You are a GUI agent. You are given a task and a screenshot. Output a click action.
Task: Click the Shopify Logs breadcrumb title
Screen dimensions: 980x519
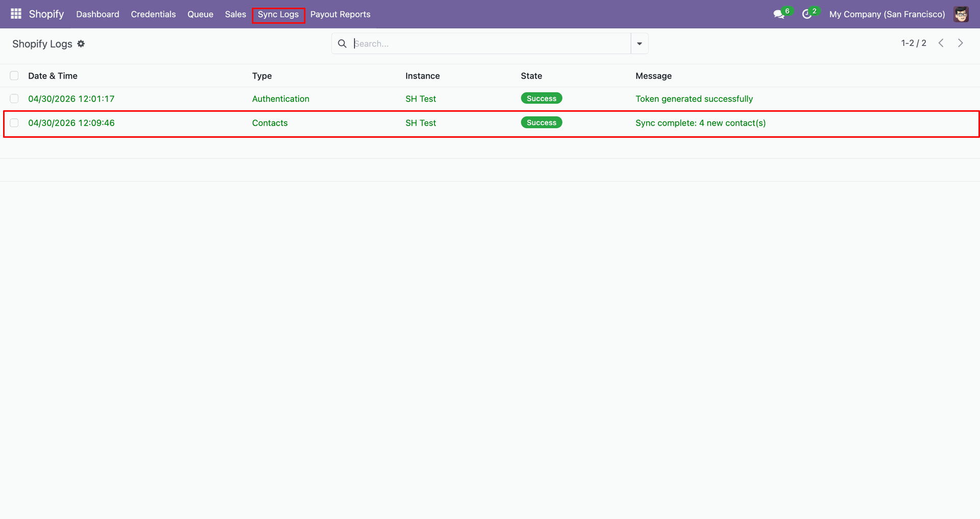pyautogui.click(x=42, y=44)
